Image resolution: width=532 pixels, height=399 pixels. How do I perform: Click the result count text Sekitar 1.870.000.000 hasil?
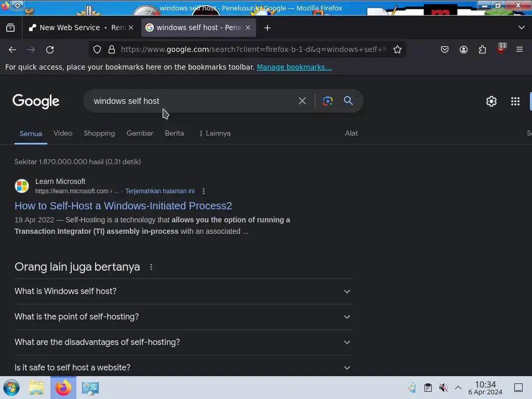click(x=77, y=162)
